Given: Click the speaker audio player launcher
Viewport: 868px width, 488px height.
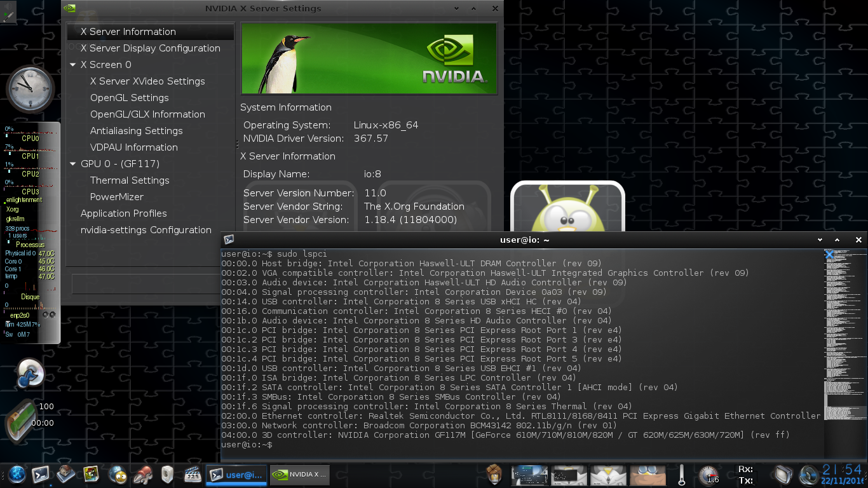Looking at the screenshot, I should click(167, 474).
